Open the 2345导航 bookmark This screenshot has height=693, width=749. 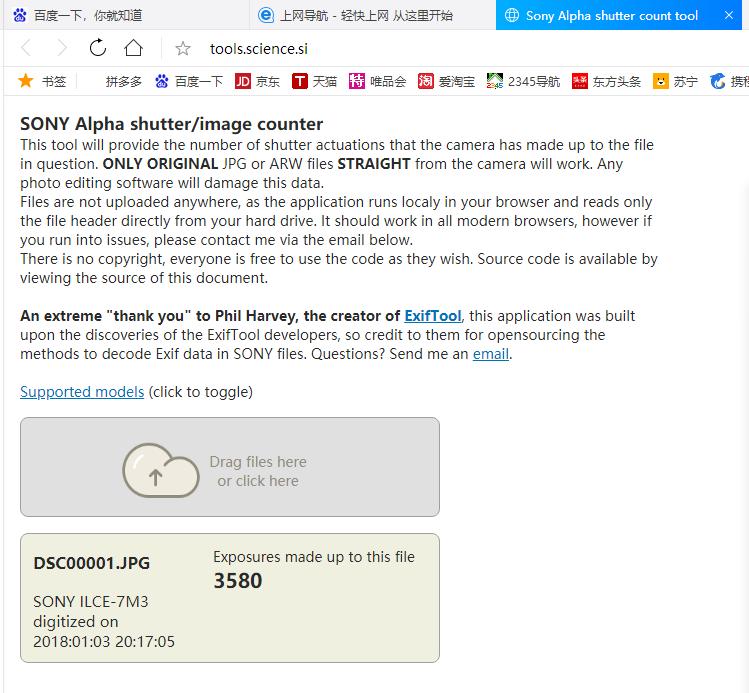point(522,81)
